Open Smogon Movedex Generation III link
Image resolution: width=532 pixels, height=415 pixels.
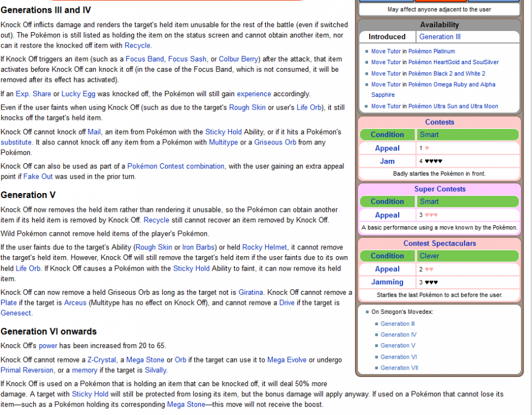point(397,324)
